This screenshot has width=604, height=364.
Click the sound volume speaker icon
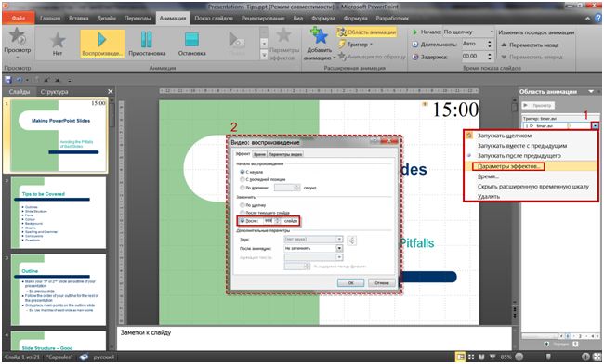click(351, 240)
